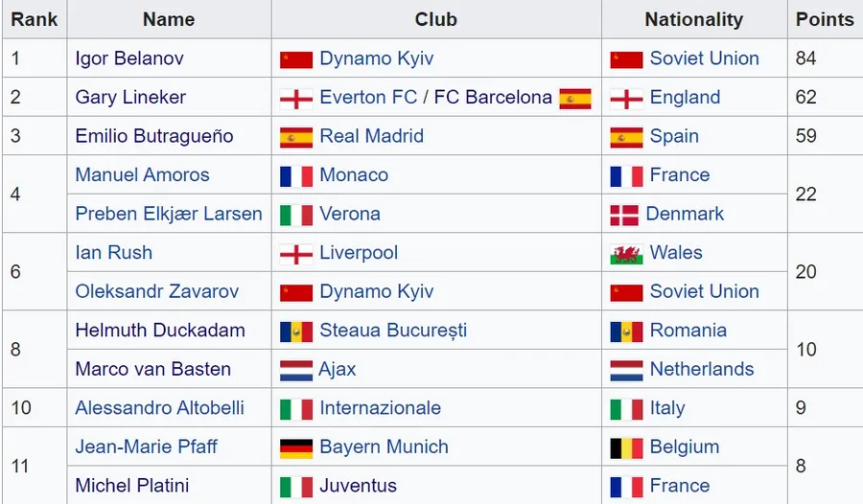This screenshot has width=863, height=504.
Task: Follow the Real Madrid club link
Action: [x=371, y=136]
